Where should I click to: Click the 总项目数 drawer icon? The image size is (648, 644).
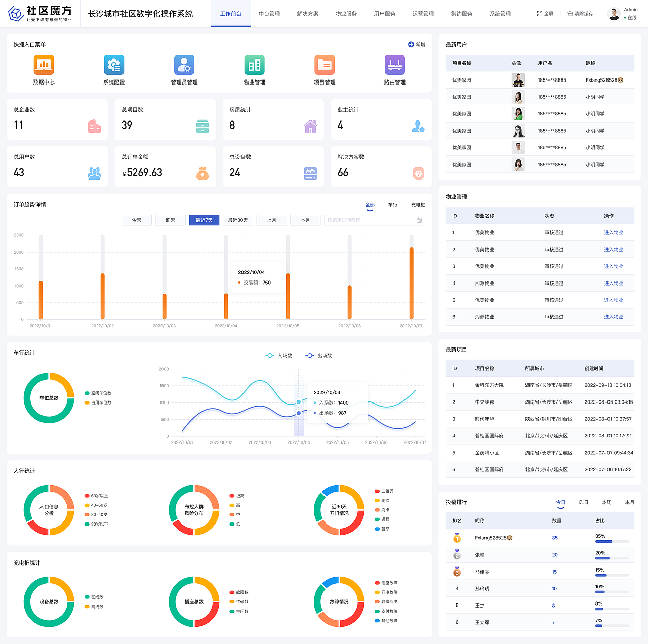[x=202, y=126]
